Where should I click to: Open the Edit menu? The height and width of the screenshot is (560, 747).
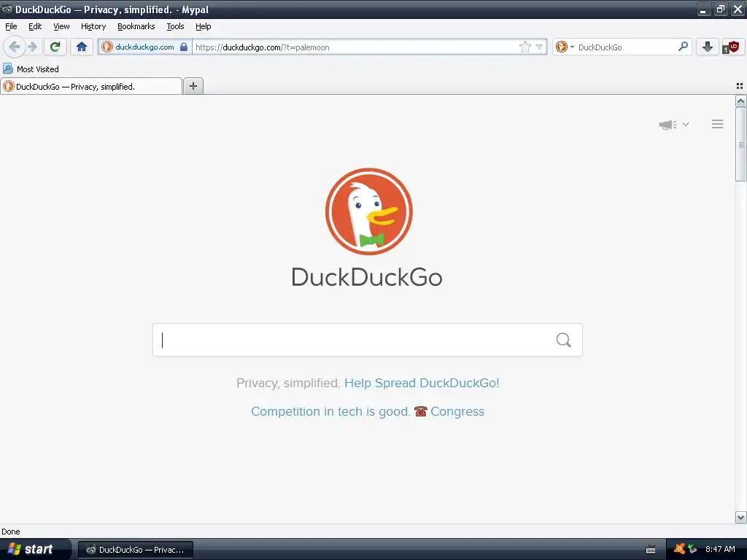coord(35,26)
